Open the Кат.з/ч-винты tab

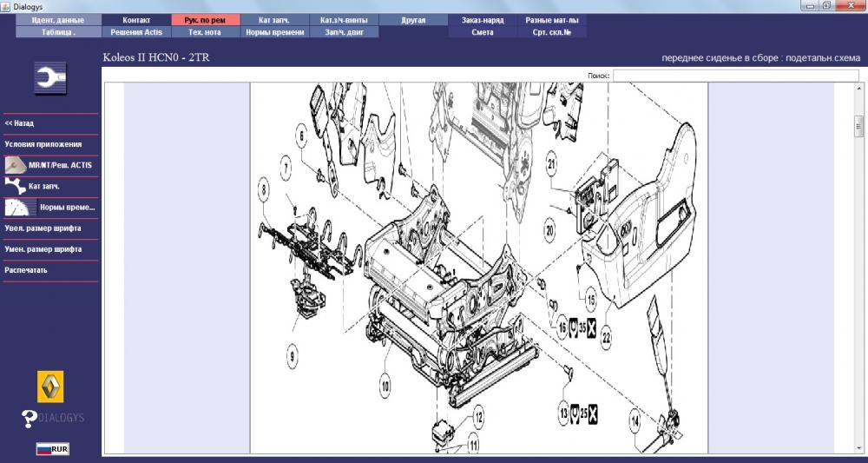(x=344, y=20)
